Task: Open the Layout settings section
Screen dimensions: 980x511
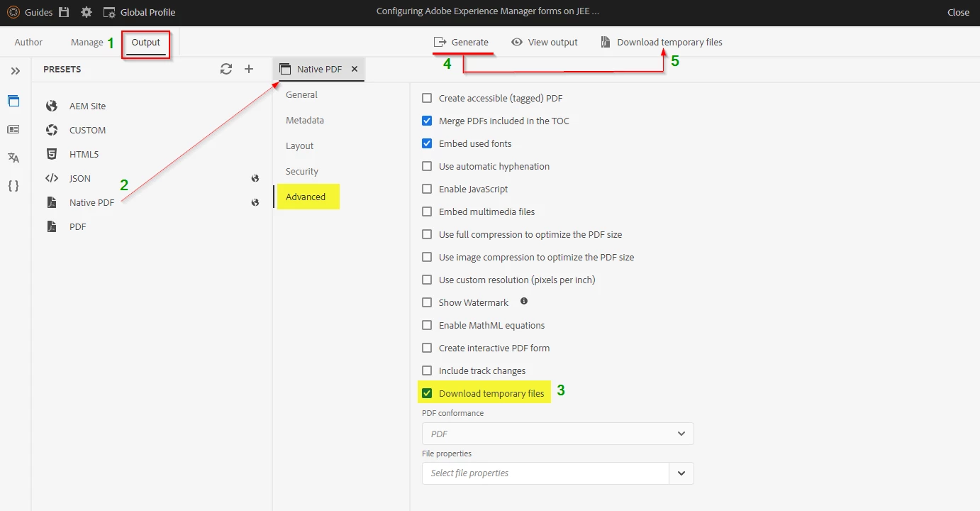Action: tap(300, 145)
